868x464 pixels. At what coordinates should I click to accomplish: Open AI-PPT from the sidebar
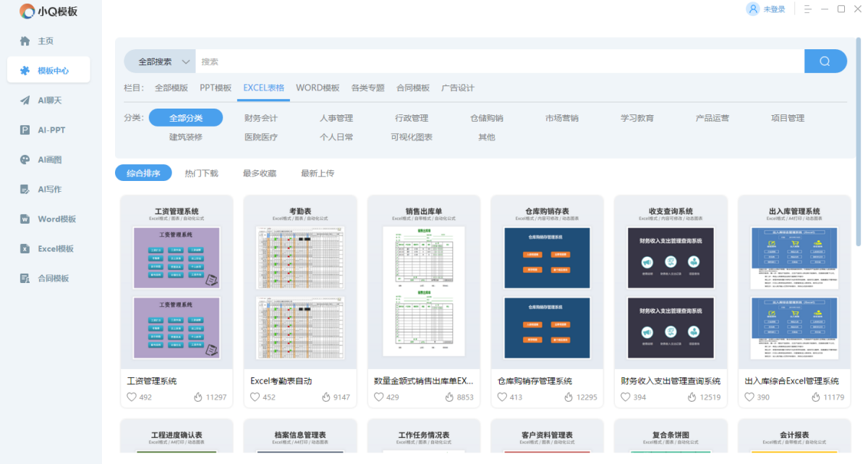click(25, 130)
